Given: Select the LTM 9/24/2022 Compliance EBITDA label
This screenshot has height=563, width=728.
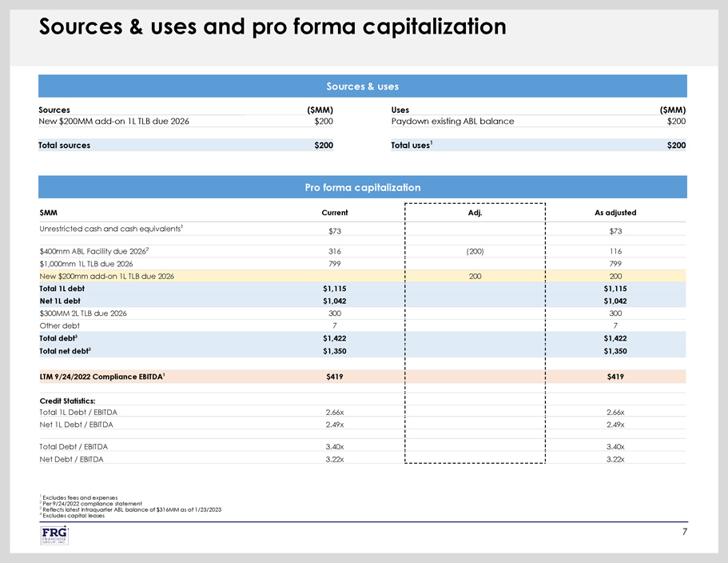Looking at the screenshot, I should coord(102,376).
